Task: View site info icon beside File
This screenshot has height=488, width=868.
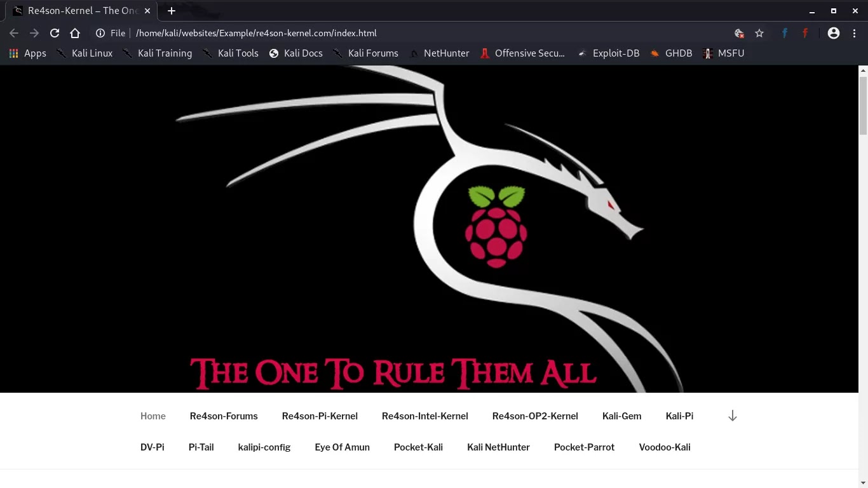Action: (100, 33)
